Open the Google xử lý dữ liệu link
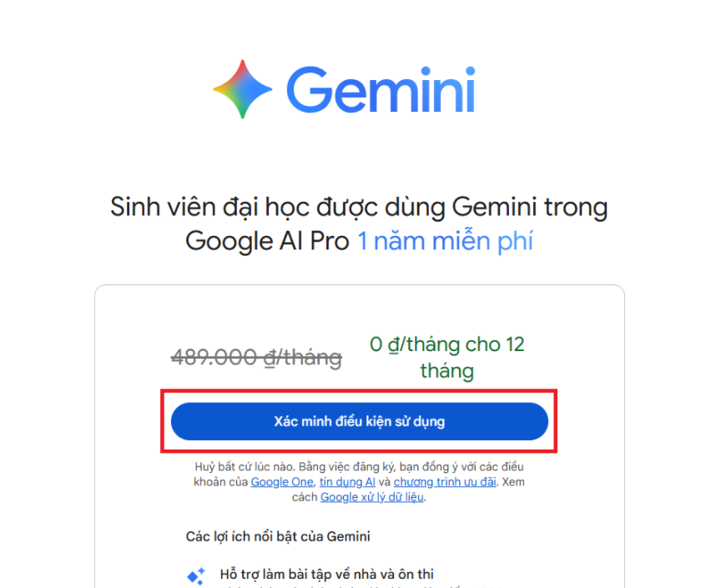 click(x=372, y=497)
